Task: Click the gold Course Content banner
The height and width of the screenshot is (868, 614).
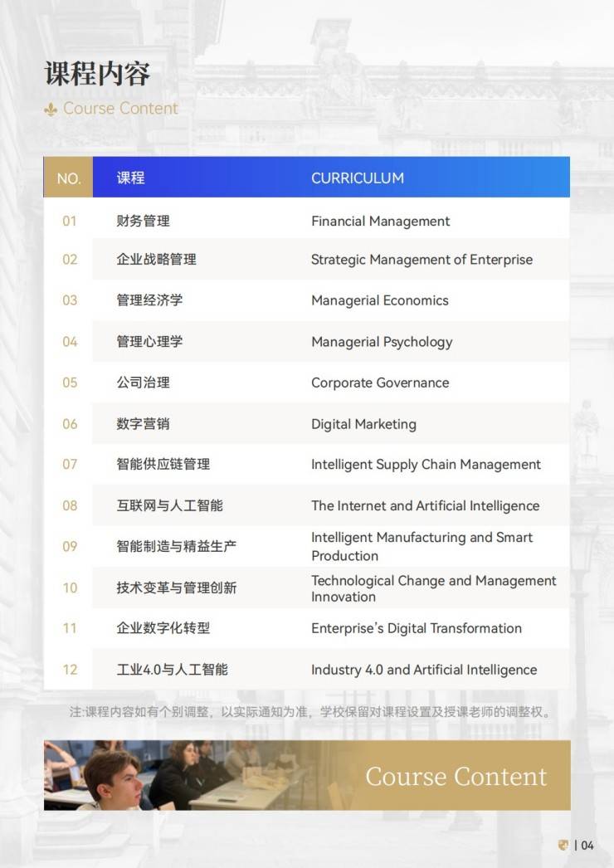Action: tap(456, 776)
